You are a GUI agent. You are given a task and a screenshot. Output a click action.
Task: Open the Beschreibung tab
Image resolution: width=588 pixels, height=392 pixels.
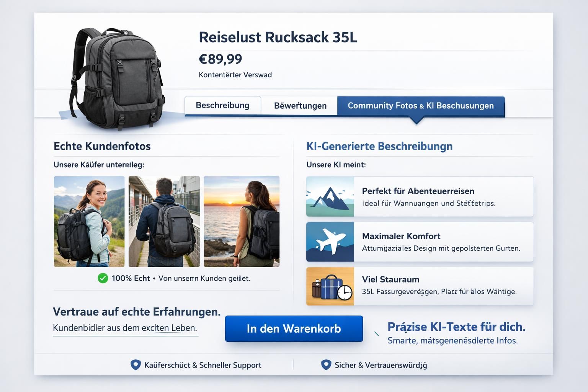click(x=223, y=106)
